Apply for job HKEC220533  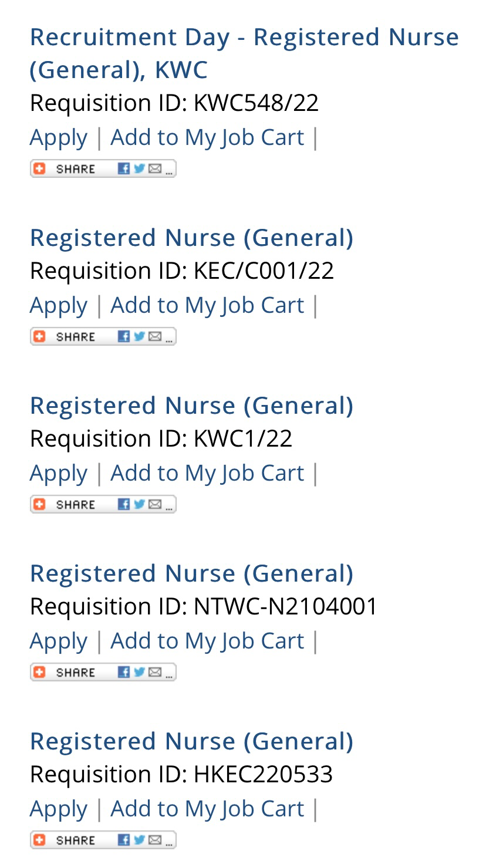pos(58,809)
